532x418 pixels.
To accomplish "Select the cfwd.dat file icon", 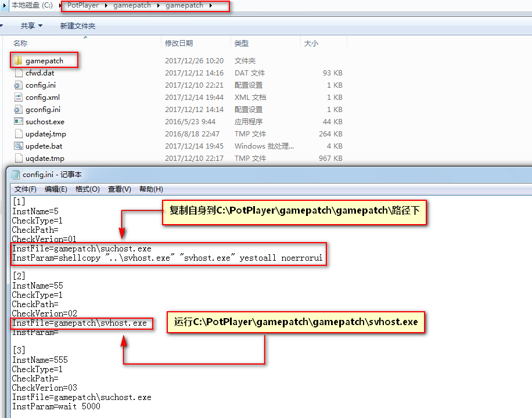I will (x=18, y=73).
